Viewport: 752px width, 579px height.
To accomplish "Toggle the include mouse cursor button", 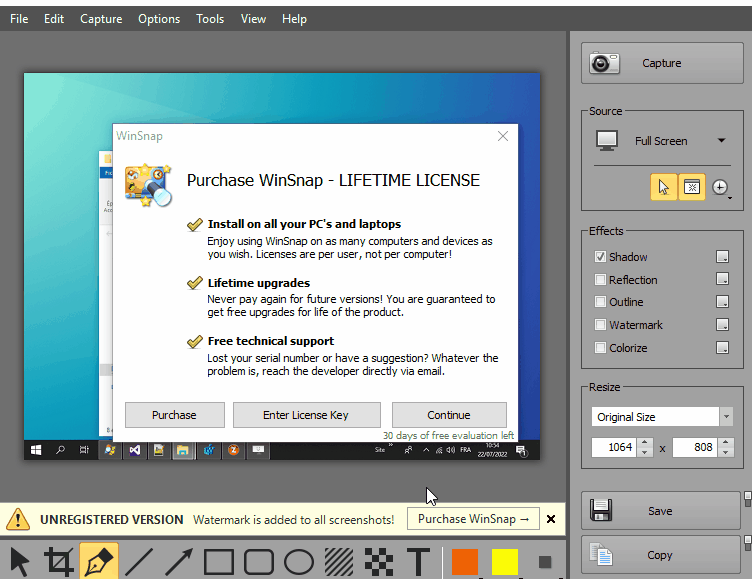I will pyautogui.click(x=664, y=187).
